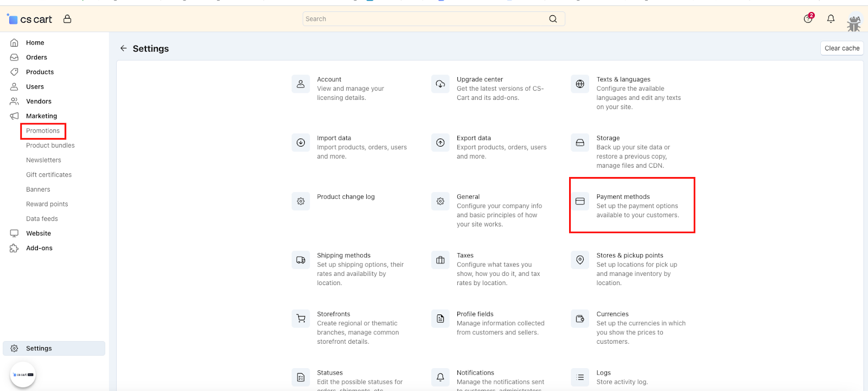This screenshot has width=868, height=391.
Task: Click the Export data upload icon
Action: (x=441, y=143)
